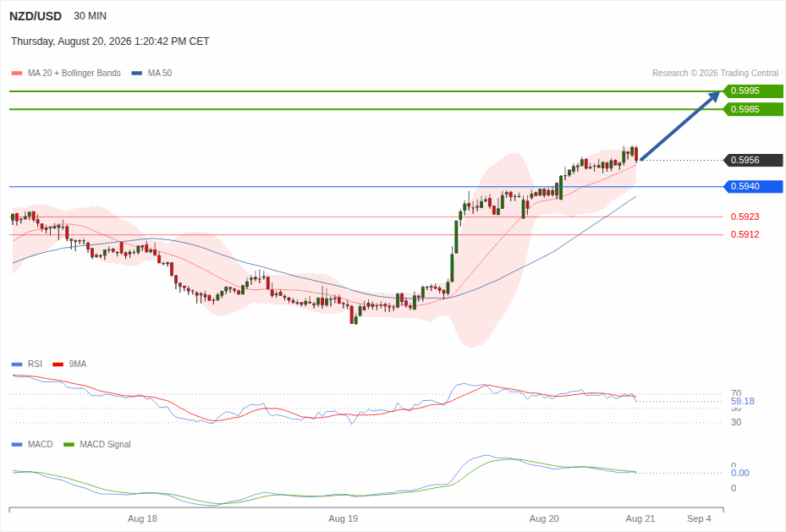Click the 0.5912 red support label
The image size is (786, 532).
pyautogui.click(x=745, y=234)
